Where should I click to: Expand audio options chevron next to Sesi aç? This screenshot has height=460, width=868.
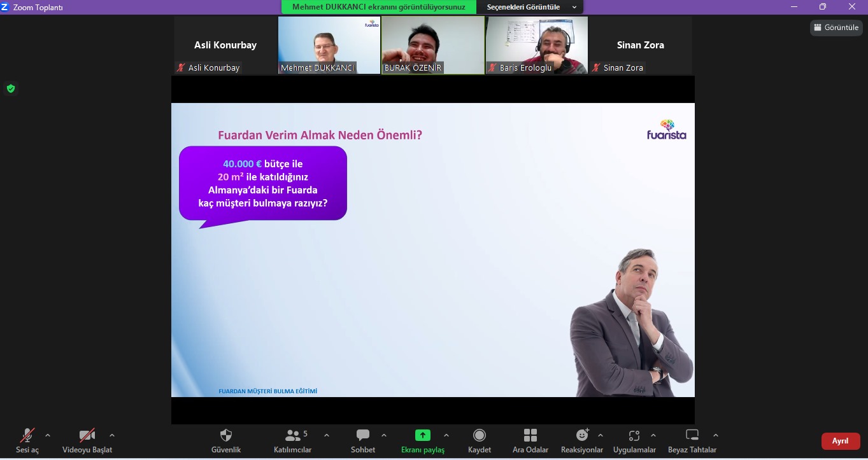(x=48, y=435)
